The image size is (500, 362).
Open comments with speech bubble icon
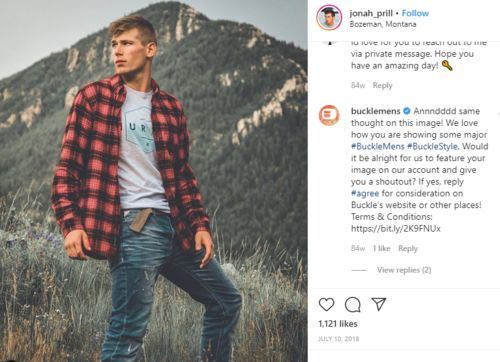click(x=353, y=304)
